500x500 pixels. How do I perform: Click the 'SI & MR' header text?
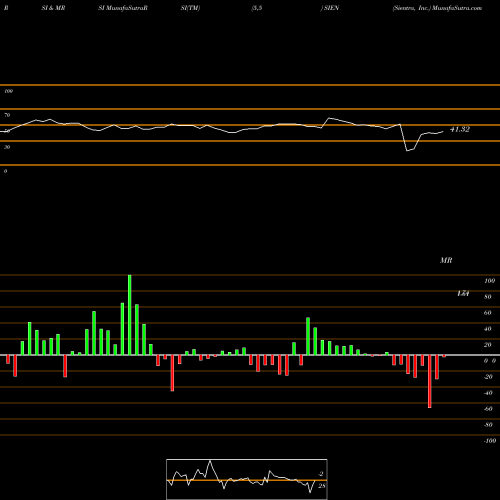(x=53, y=8)
